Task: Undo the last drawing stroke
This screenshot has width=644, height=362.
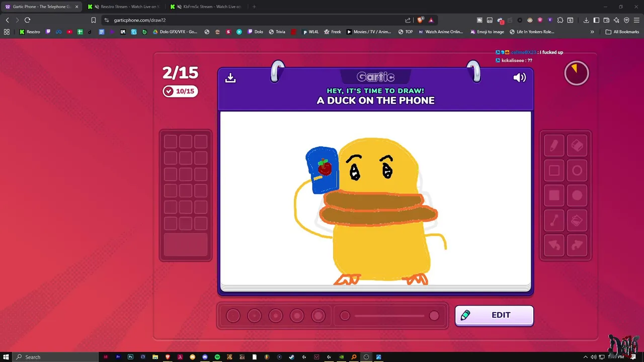Action: point(554,245)
